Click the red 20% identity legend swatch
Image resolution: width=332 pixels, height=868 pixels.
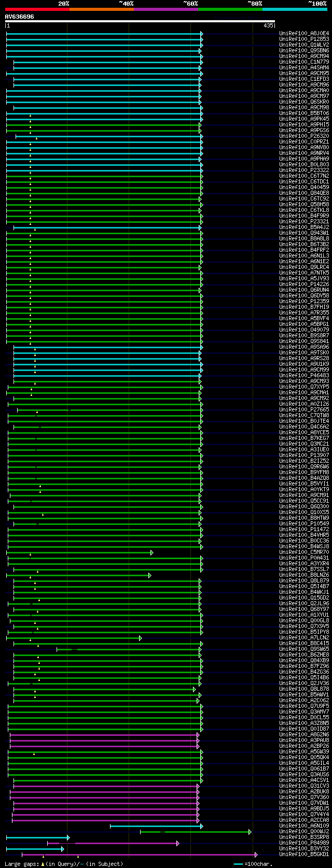[x=37, y=9]
